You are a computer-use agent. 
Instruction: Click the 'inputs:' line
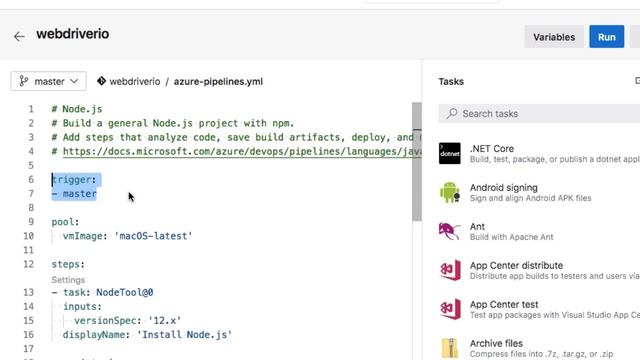tap(82, 307)
